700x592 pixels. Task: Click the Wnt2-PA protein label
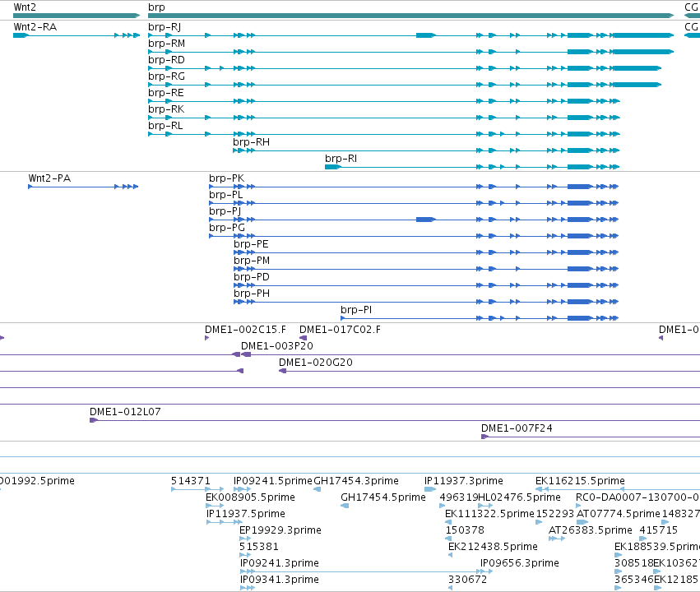[49, 178]
